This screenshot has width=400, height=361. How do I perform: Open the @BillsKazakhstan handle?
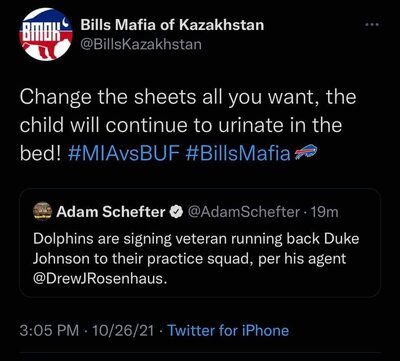(x=141, y=44)
